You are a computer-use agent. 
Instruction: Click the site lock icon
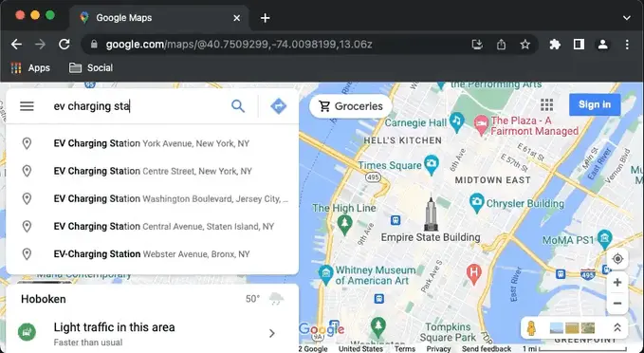pos(94,44)
